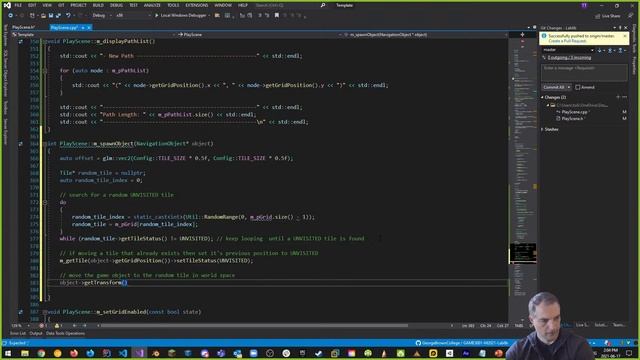Close the Git Changes panel

pyautogui.click(x=626, y=28)
